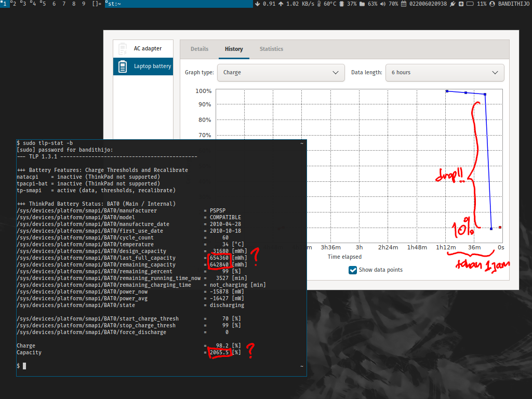Click the battery icon showing 11%

point(470,4)
